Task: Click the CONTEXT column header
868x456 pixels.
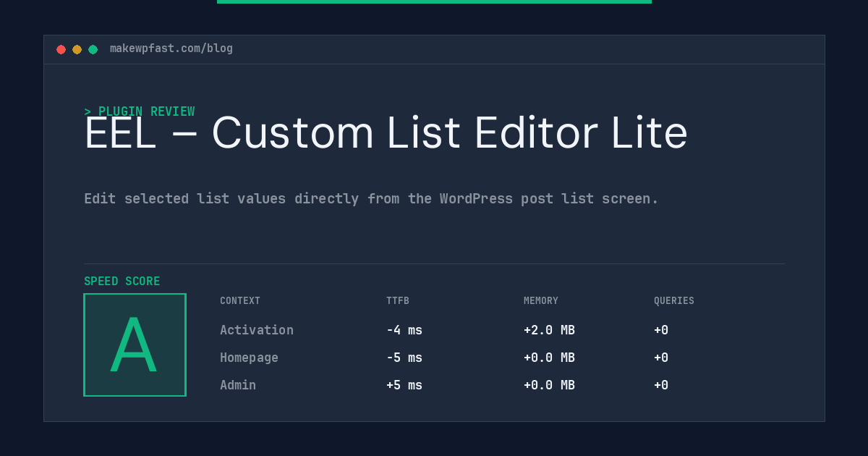Action: pyautogui.click(x=240, y=301)
